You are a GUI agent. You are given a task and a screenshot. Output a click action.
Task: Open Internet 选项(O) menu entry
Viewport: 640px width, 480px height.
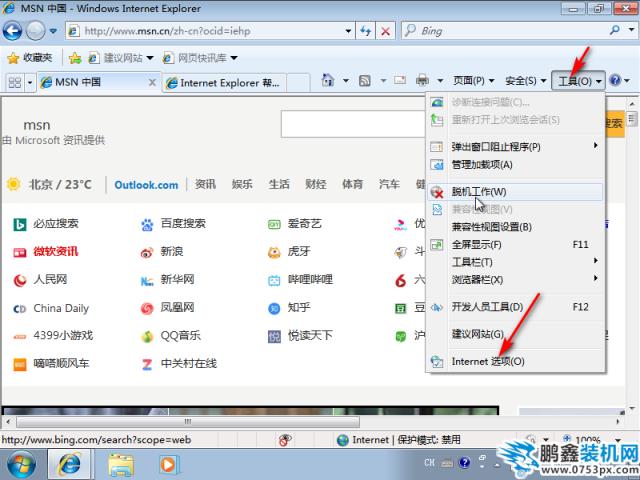(515, 361)
